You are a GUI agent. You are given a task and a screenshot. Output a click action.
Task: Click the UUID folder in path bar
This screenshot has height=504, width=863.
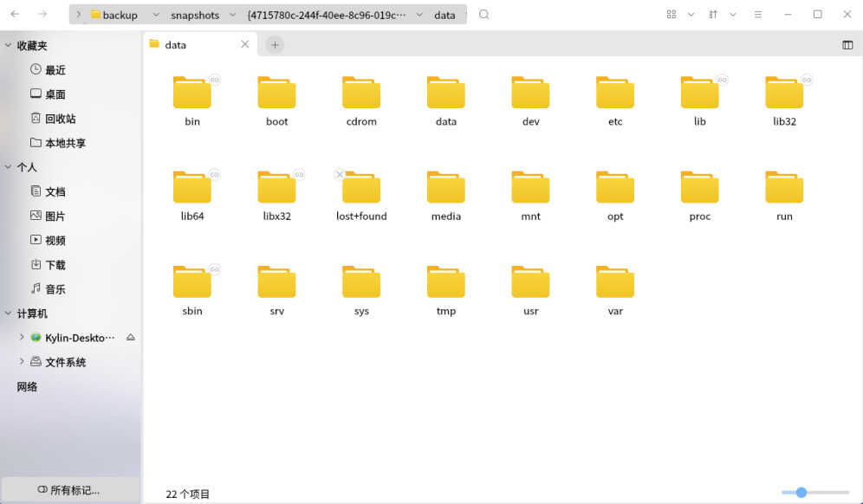pos(327,15)
